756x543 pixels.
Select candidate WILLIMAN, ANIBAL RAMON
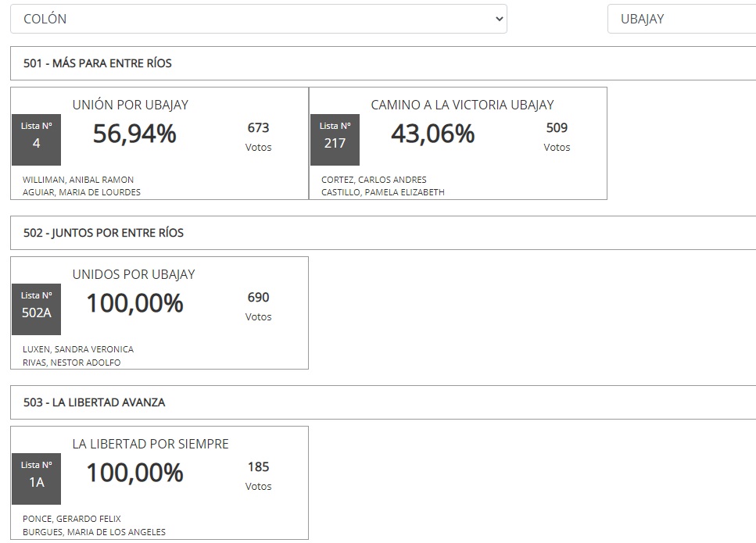pyautogui.click(x=78, y=180)
